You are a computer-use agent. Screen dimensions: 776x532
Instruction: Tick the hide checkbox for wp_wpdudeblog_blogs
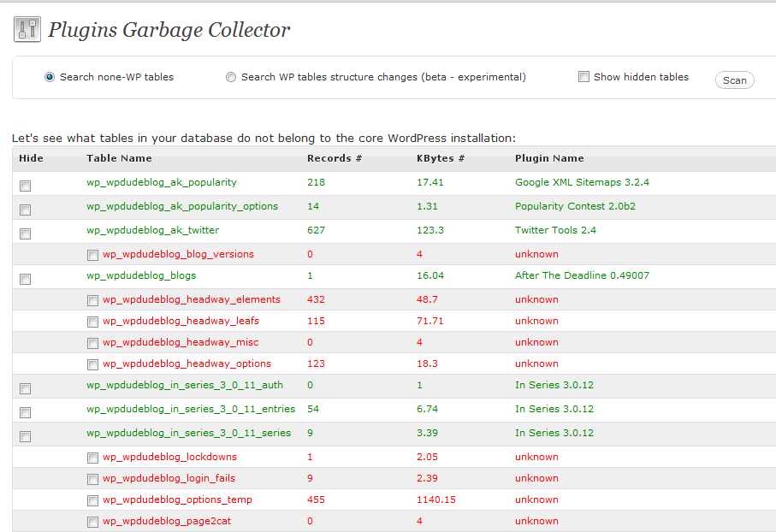point(26,279)
